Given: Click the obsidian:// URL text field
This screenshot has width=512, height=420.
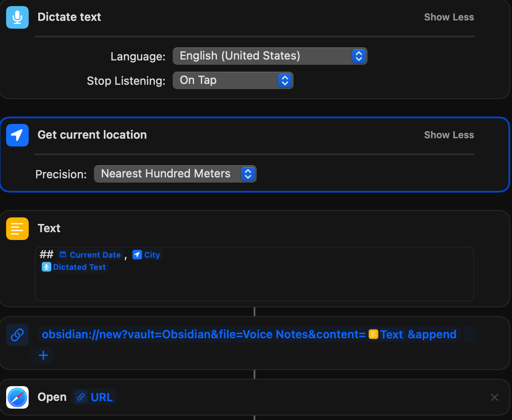Looking at the screenshot, I should [249, 334].
